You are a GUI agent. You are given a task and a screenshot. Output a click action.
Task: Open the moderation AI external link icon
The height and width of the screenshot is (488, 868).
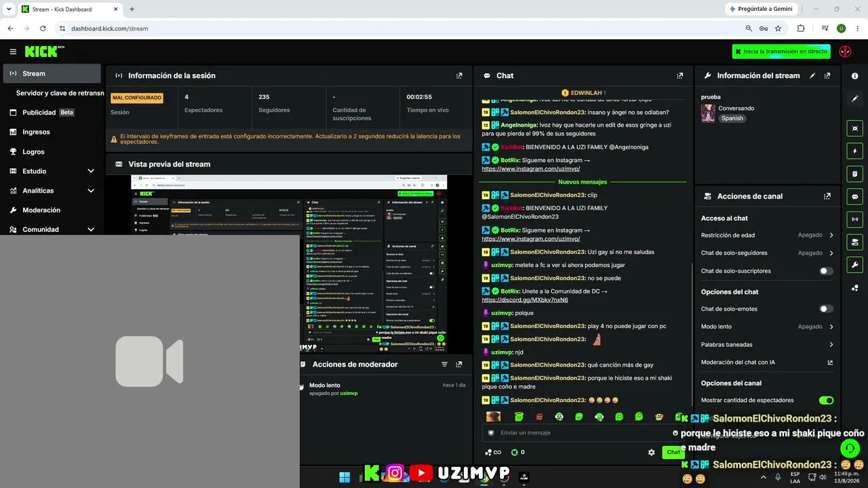click(830, 363)
